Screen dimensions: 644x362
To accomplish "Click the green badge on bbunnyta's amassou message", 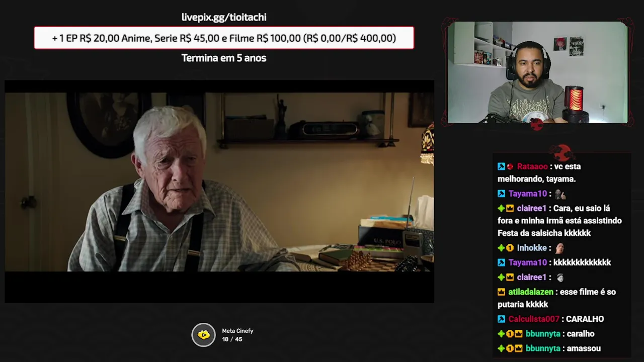I will pyautogui.click(x=501, y=348).
